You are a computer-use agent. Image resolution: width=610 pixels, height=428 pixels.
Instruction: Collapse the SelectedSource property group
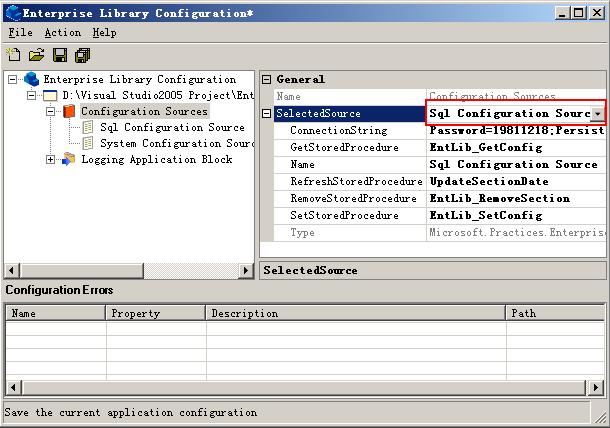coord(267,114)
